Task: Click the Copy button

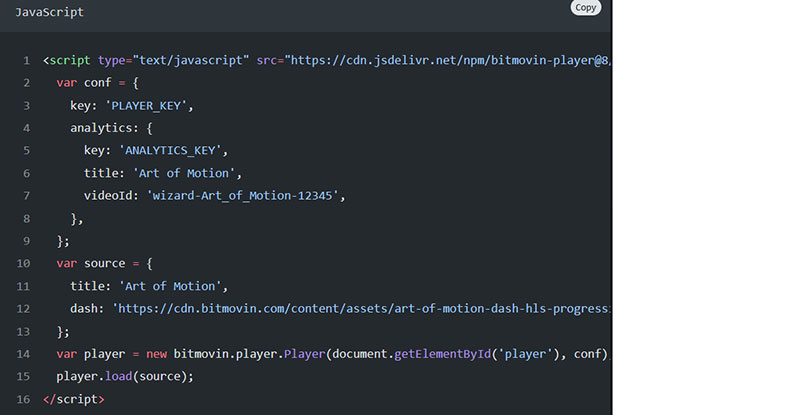Action: [x=585, y=7]
